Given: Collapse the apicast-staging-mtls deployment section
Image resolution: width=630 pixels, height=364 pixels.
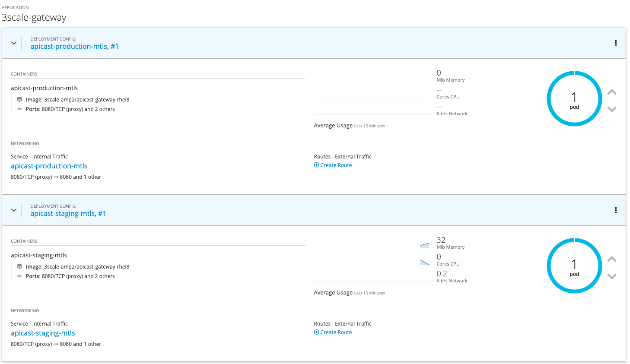Looking at the screenshot, I should [x=14, y=210].
